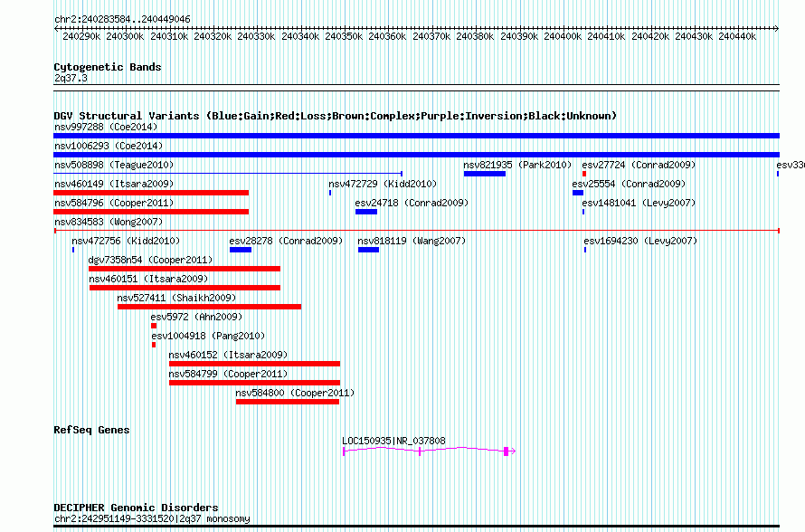Click the nsv821935 (Park2010) blue bar
The image size is (805, 532).
[485, 174]
